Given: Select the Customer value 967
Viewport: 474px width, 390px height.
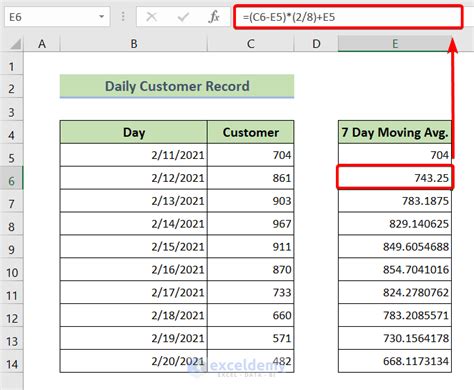Looking at the screenshot, I should coord(251,224).
